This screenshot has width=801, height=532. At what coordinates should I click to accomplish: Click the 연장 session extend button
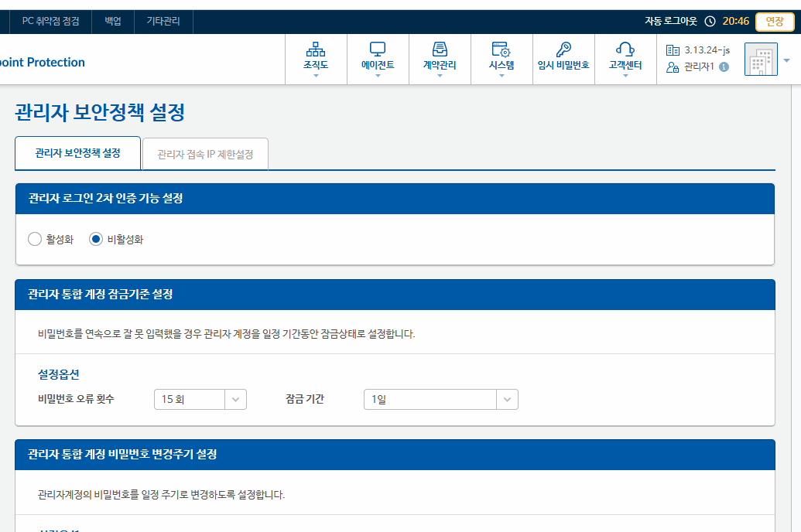tap(775, 22)
